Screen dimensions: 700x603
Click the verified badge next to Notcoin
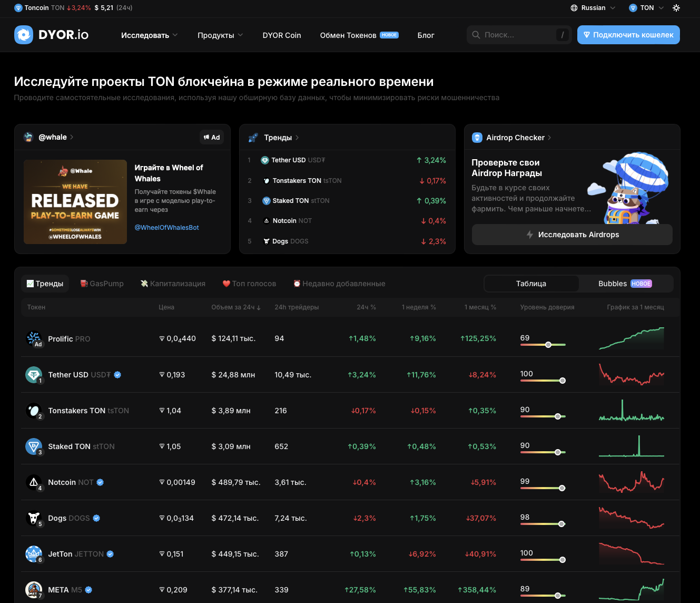[100, 482]
